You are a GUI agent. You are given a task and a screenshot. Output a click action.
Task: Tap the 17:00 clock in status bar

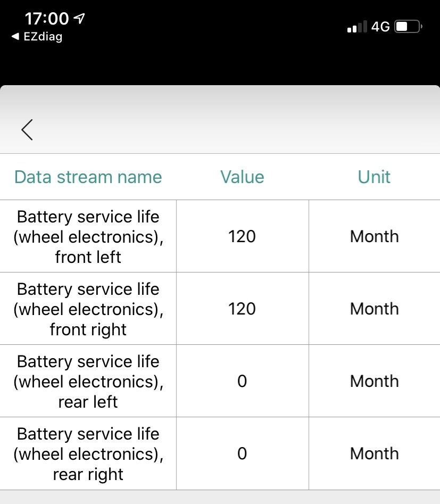(x=47, y=19)
